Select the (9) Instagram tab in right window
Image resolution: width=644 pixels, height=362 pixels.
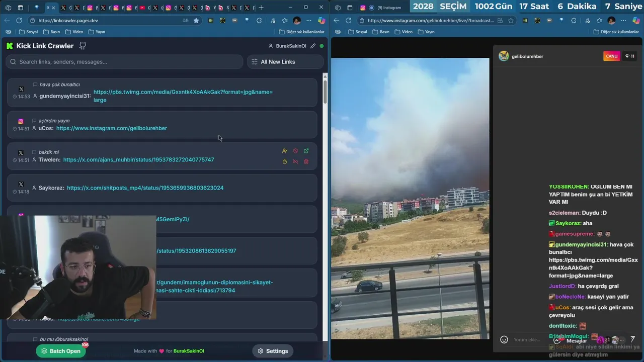click(384, 8)
